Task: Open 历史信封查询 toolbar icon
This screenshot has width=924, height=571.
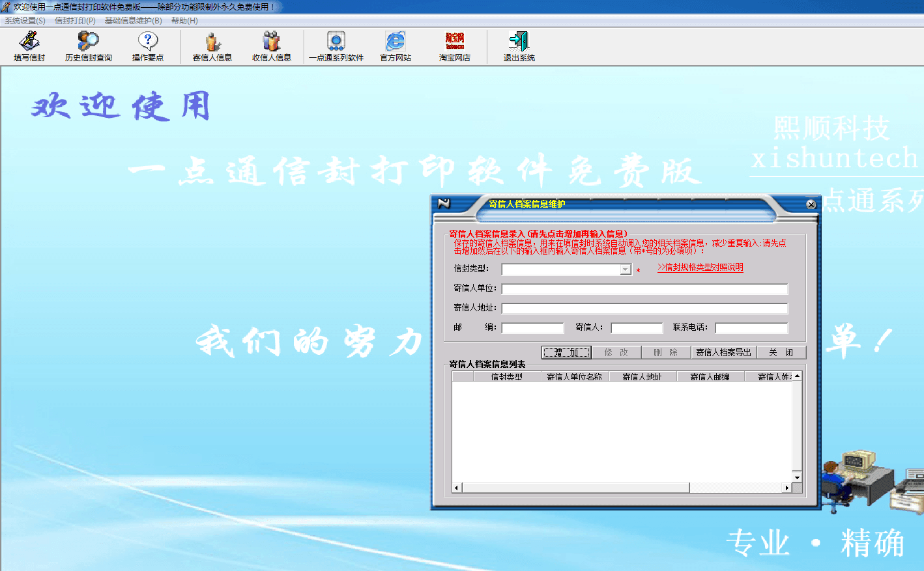Action: click(89, 47)
